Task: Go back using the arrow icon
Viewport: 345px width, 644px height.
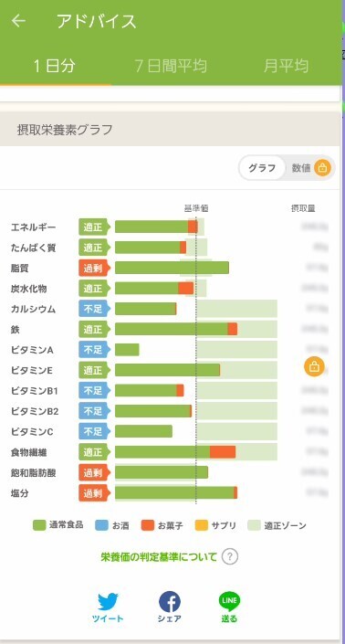Action: [18, 21]
